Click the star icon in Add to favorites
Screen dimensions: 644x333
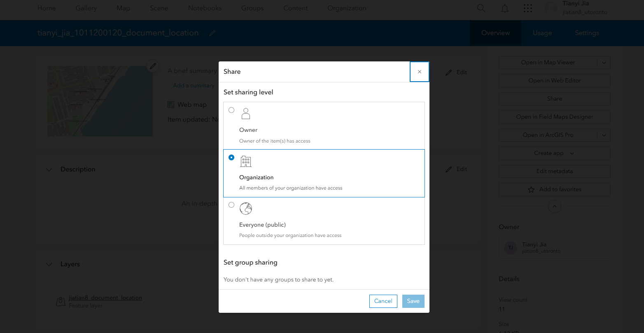[531, 190]
